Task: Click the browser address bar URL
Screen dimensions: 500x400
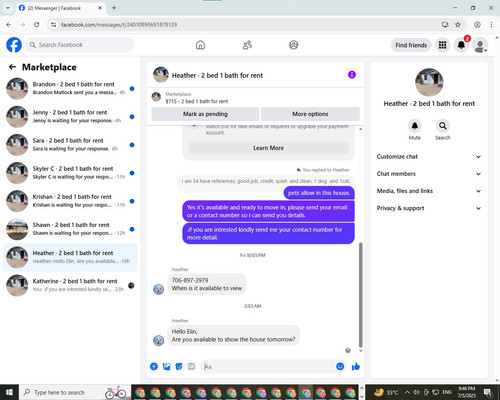Action: point(119,25)
